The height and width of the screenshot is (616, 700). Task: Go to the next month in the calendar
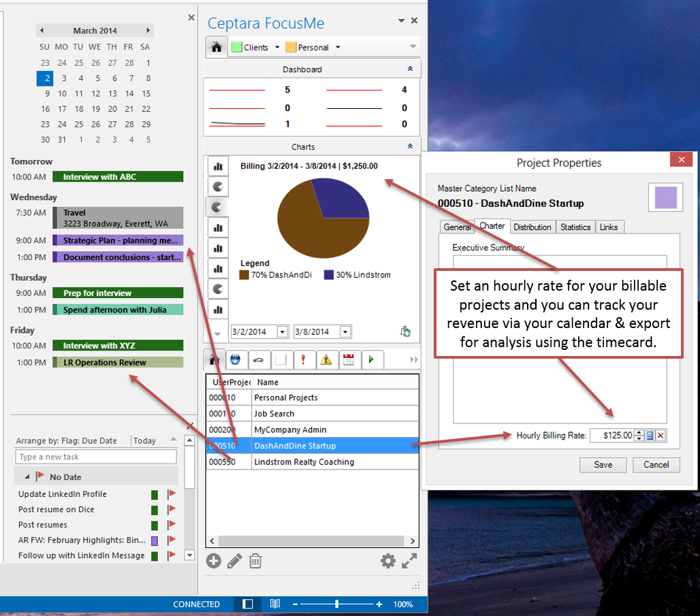148,31
